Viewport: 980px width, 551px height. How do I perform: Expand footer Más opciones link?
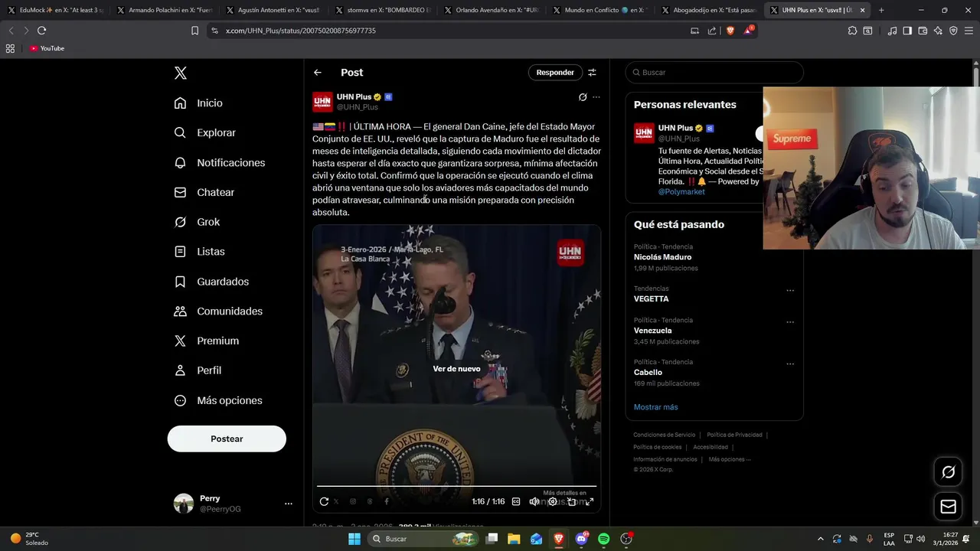tap(730, 459)
